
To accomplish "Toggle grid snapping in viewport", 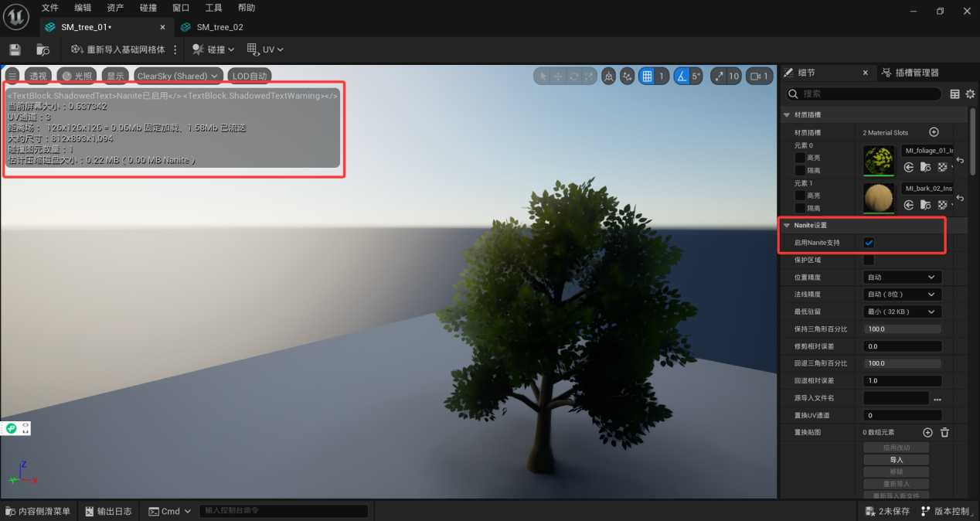I will tap(648, 76).
